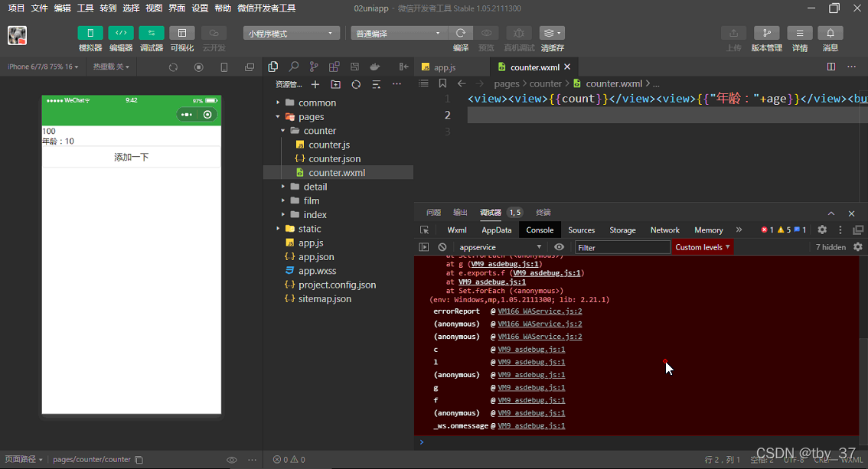
Task: Click the preview eye icon in toolbar
Action: pos(486,33)
